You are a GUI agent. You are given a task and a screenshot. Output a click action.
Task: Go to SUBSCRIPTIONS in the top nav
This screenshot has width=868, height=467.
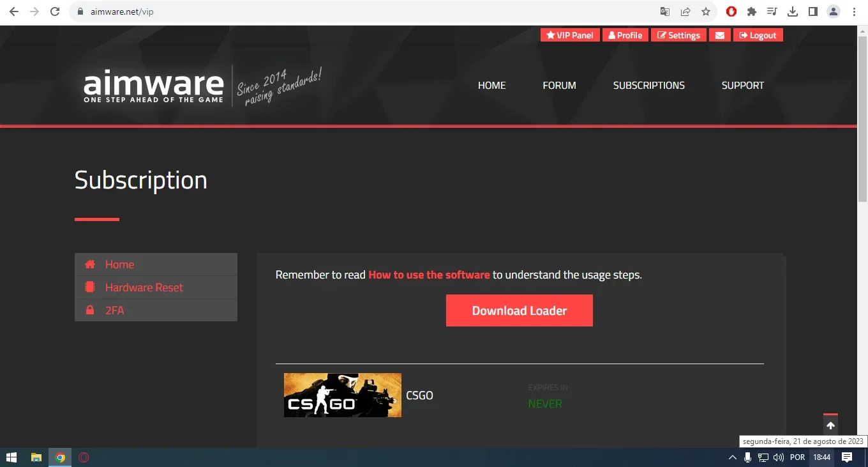click(x=649, y=86)
